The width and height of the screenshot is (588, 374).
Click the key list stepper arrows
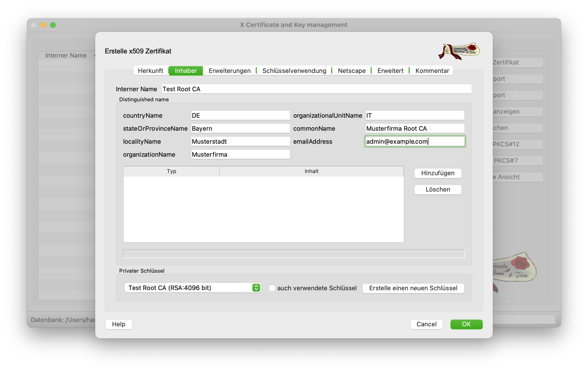tap(256, 288)
